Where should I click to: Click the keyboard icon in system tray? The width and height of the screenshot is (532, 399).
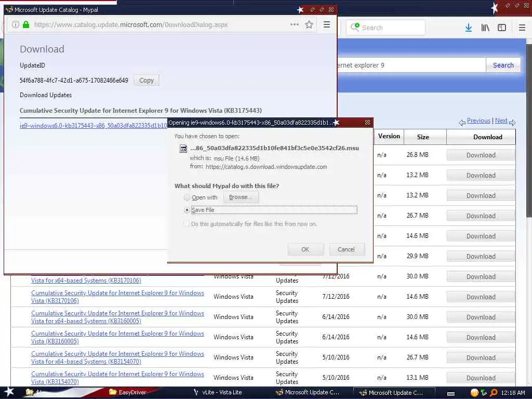click(451, 393)
